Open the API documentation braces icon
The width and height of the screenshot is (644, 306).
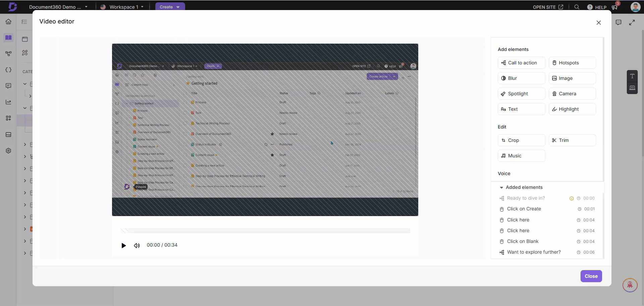pyautogui.click(x=8, y=70)
